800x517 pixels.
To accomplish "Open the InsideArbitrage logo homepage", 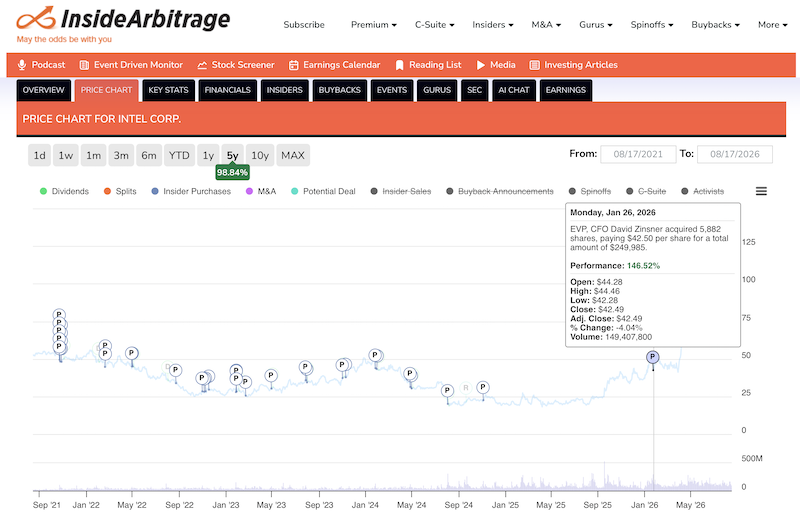I will click(123, 19).
